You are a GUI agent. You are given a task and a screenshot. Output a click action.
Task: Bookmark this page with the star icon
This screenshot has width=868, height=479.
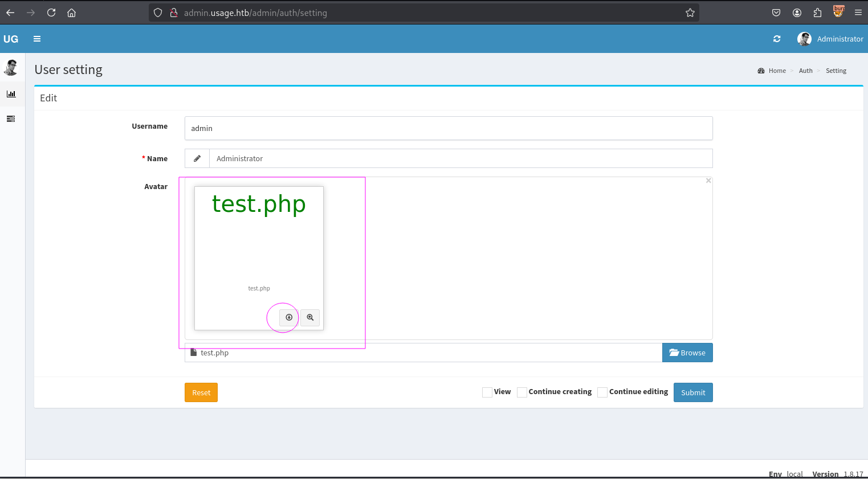pyautogui.click(x=690, y=13)
